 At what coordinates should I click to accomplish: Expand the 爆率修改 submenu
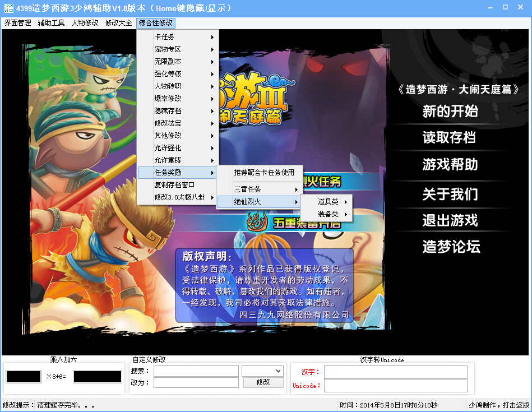[x=177, y=99]
